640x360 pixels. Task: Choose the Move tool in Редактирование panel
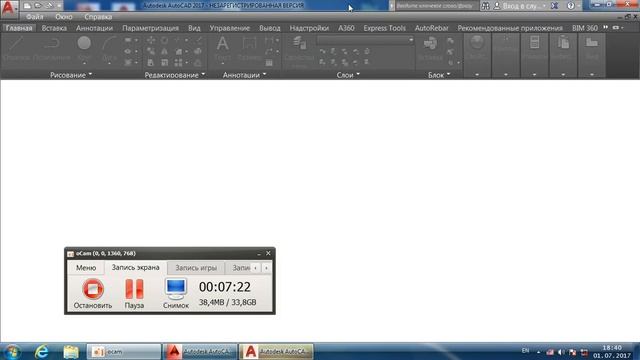pyautogui.click(x=151, y=40)
